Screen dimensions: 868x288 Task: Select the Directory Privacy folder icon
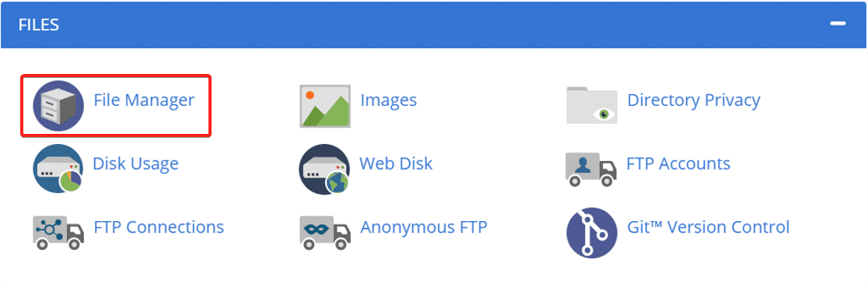pyautogui.click(x=592, y=104)
